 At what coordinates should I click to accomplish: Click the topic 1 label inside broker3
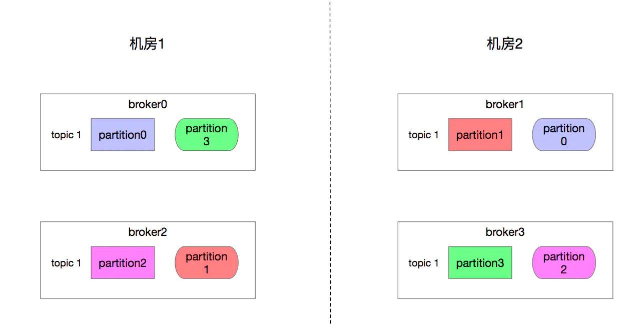pyautogui.click(x=423, y=263)
